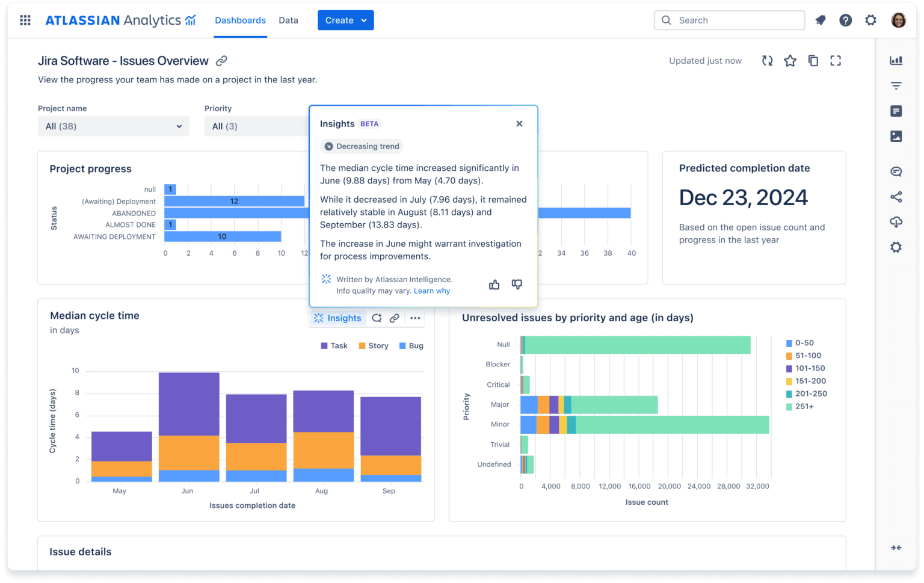Open dashboard settings gear in sidebar
The width and height of the screenshot is (924, 583).
896,247
